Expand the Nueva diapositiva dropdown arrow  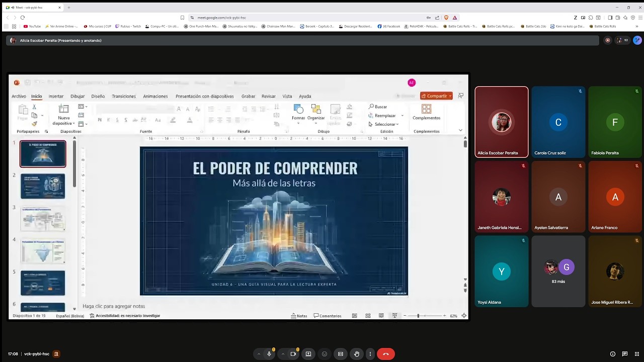(73, 124)
